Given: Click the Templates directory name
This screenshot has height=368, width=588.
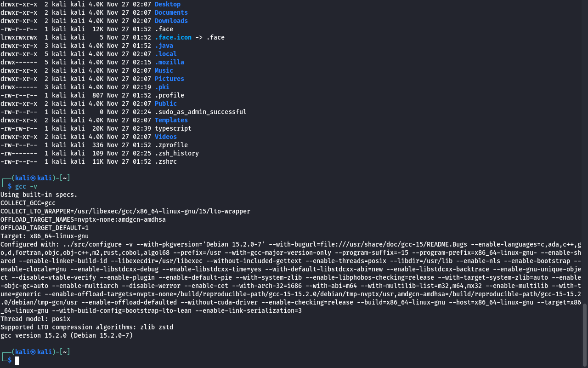Looking at the screenshot, I should pyautogui.click(x=171, y=120).
